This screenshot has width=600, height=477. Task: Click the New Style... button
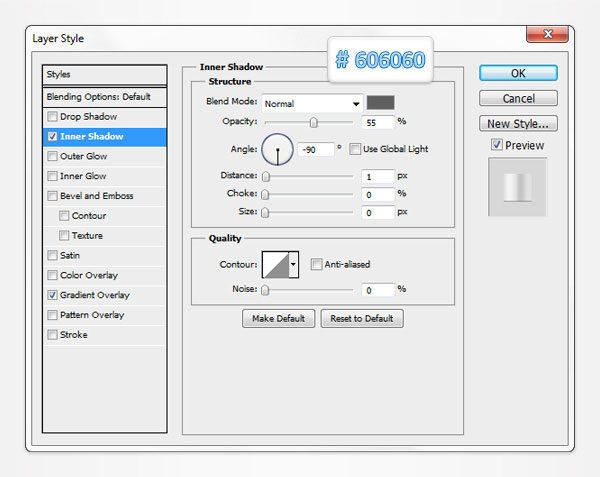pyautogui.click(x=518, y=124)
